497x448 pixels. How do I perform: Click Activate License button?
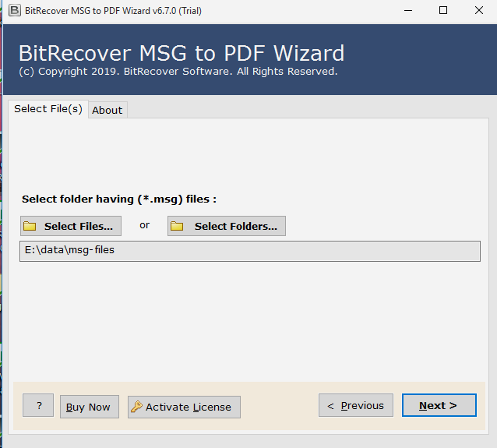(184, 407)
